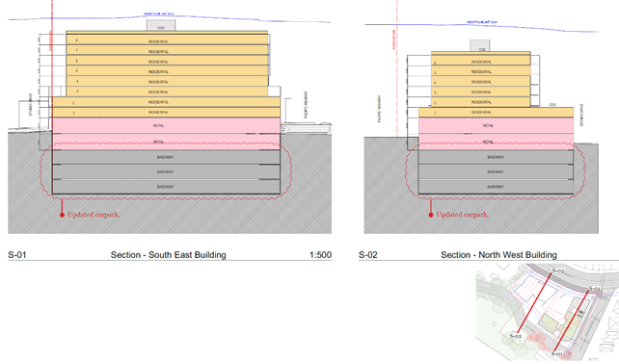
Task: Click the S-02 red section line on key plan
Action: [x=534, y=302]
